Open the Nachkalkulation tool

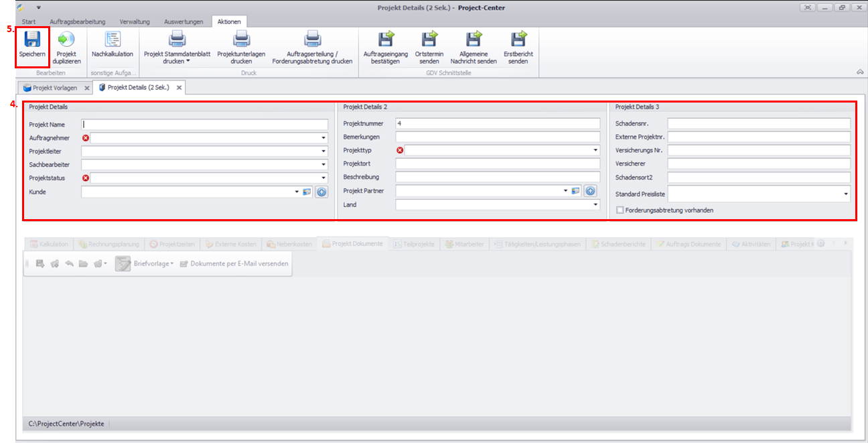(113, 40)
